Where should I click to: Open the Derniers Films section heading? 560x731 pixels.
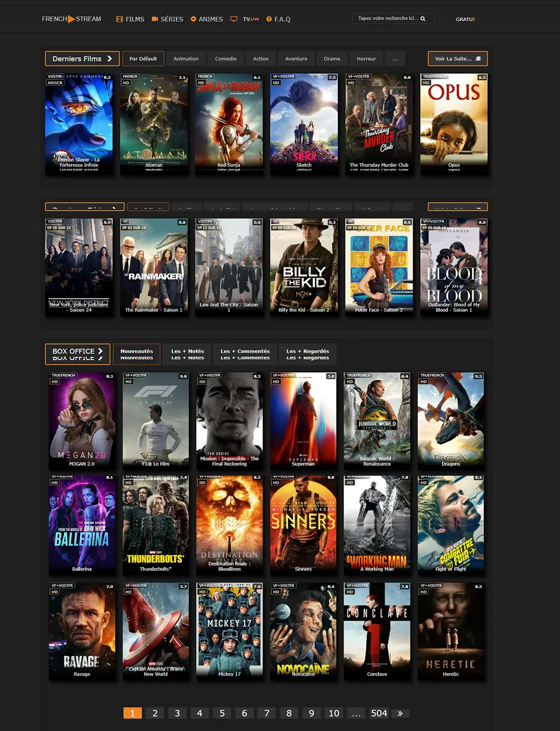(82, 58)
